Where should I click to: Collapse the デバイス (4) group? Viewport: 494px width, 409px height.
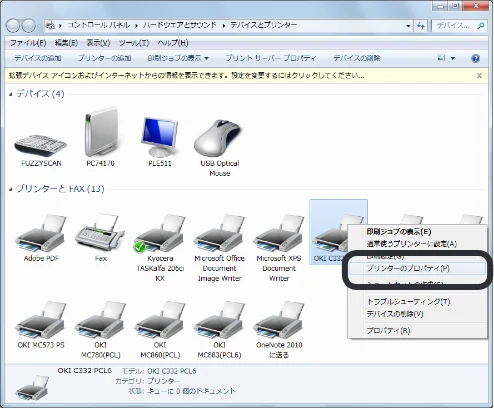click(11, 95)
